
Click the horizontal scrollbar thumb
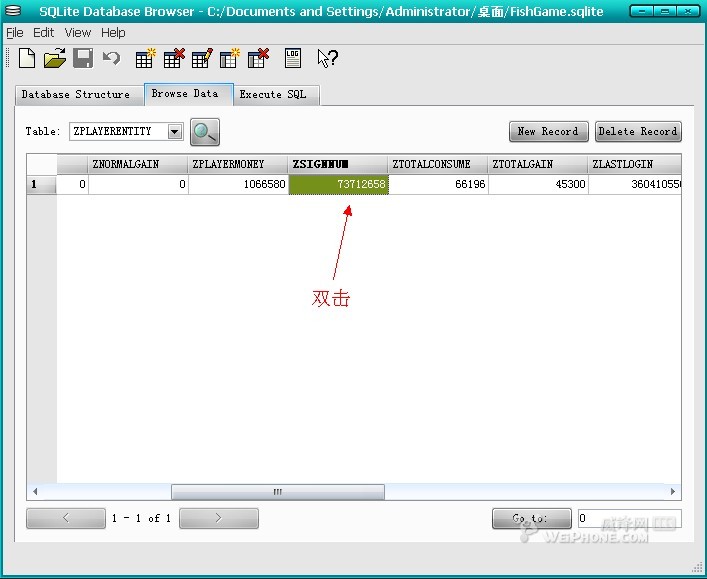[277, 492]
